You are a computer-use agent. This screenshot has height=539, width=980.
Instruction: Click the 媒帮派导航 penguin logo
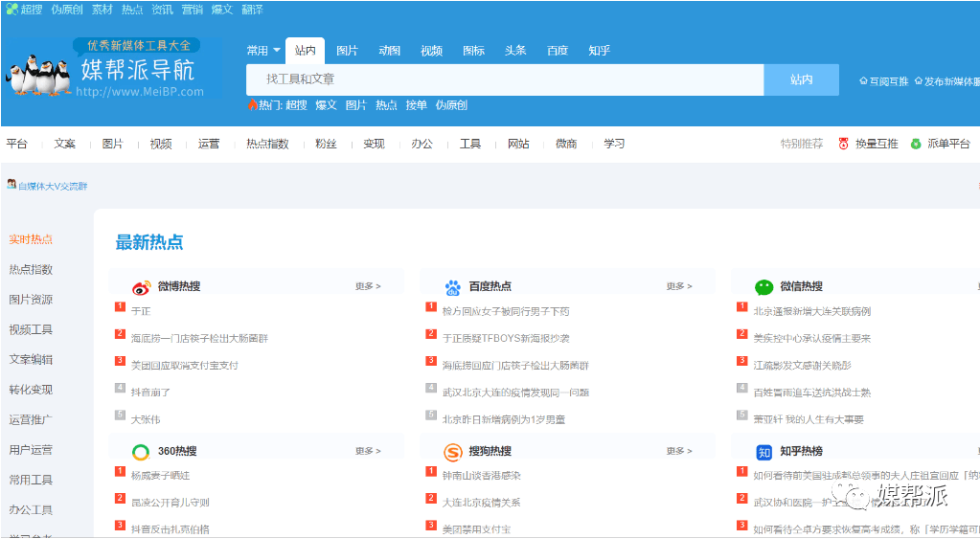pyautogui.click(x=40, y=79)
